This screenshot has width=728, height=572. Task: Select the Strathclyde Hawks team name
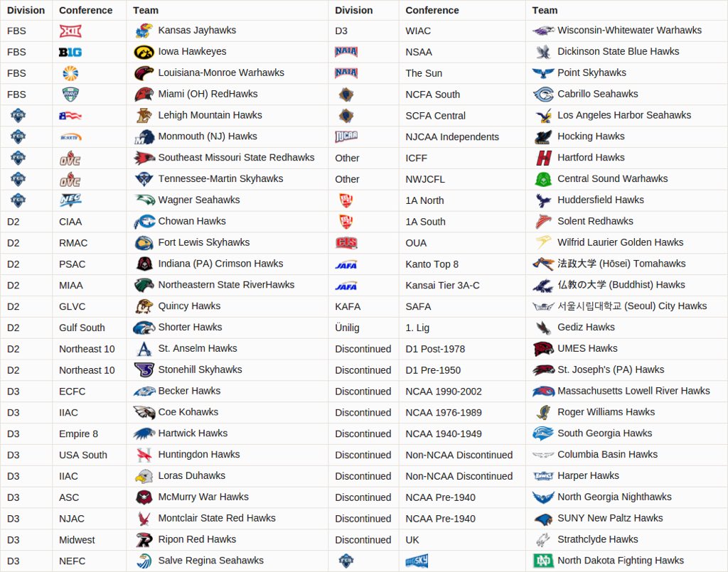[597, 539]
